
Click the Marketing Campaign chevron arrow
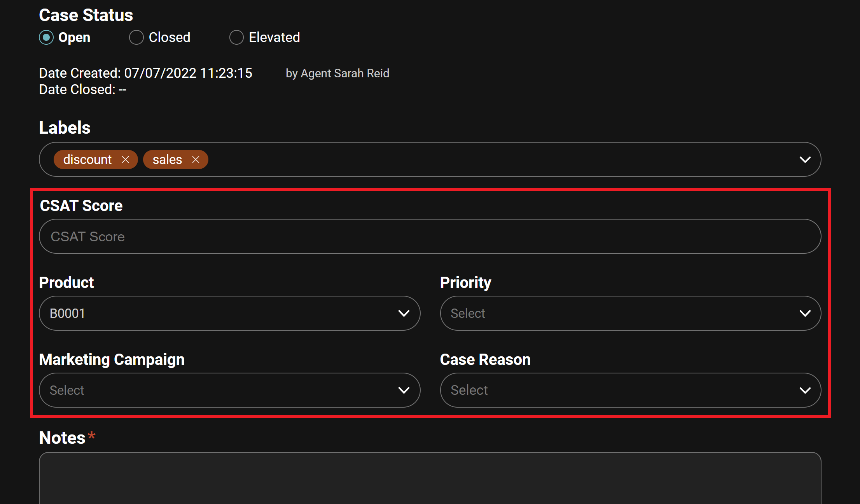point(404,390)
